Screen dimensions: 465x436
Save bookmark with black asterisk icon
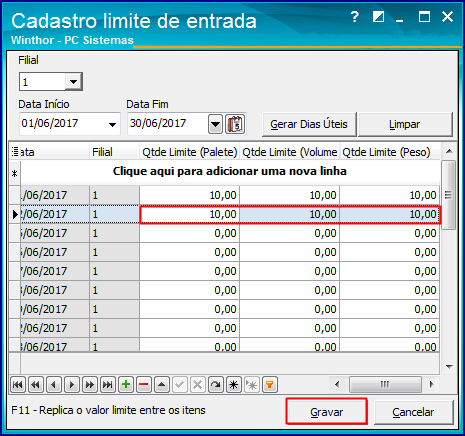[x=234, y=385]
